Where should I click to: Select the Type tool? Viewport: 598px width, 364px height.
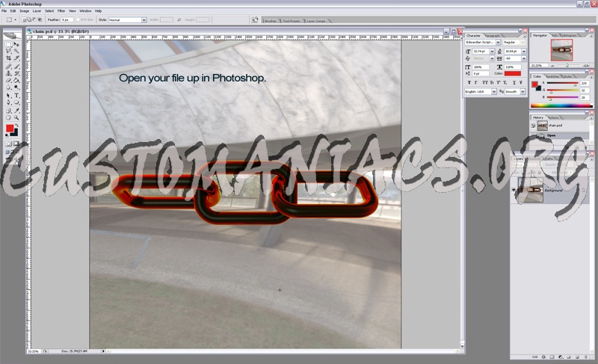click(16, 96)
